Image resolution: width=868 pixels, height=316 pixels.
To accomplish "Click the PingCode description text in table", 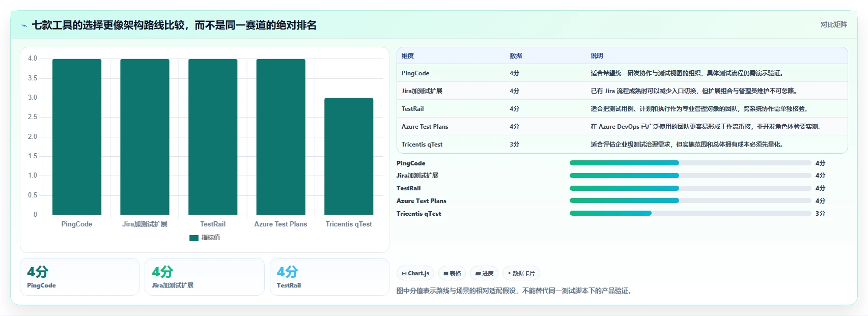I will point(687,73).
